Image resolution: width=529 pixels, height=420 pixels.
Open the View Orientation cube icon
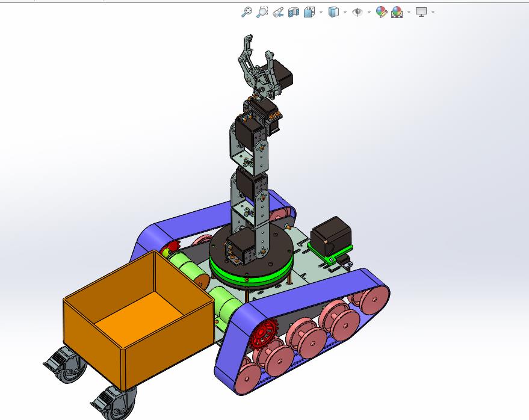[309, 12]
